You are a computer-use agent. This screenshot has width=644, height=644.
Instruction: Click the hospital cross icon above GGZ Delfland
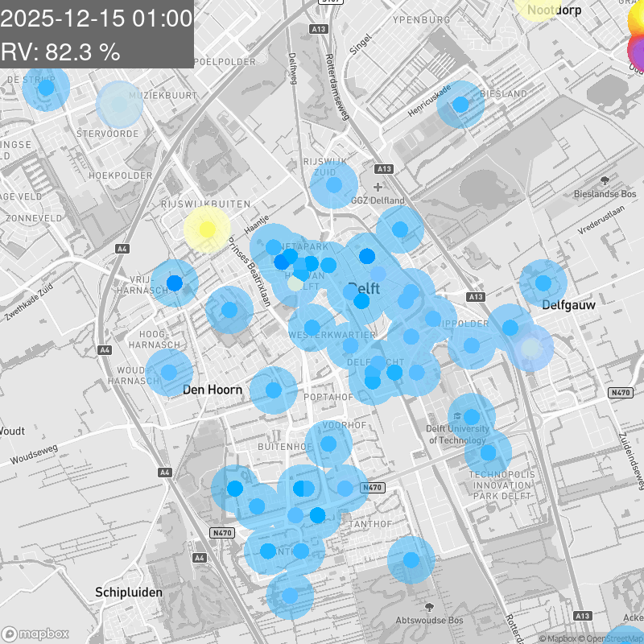pos(377,187)
